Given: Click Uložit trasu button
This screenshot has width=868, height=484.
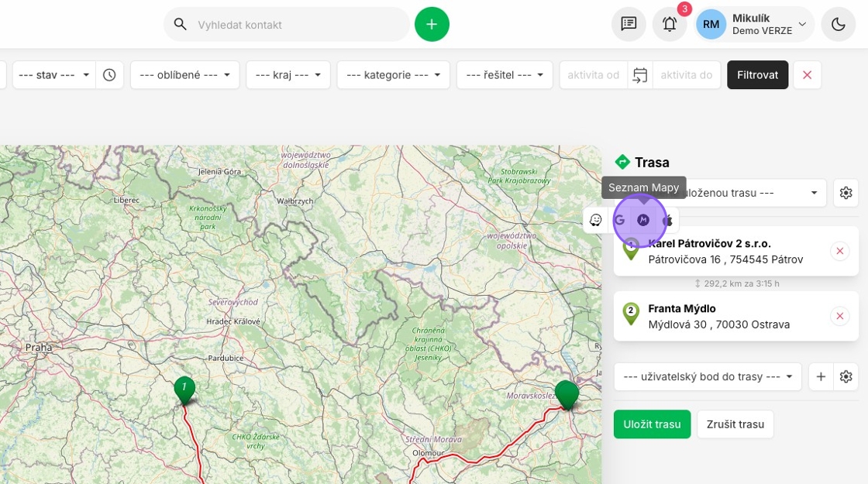Looking at the screenshot, I should click(652, 424).
